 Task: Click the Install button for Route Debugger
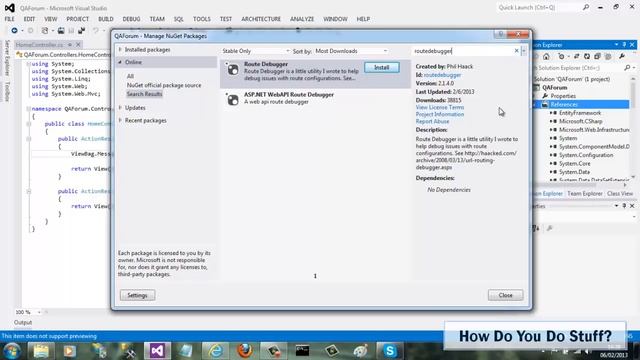click(x=382, y=67)
